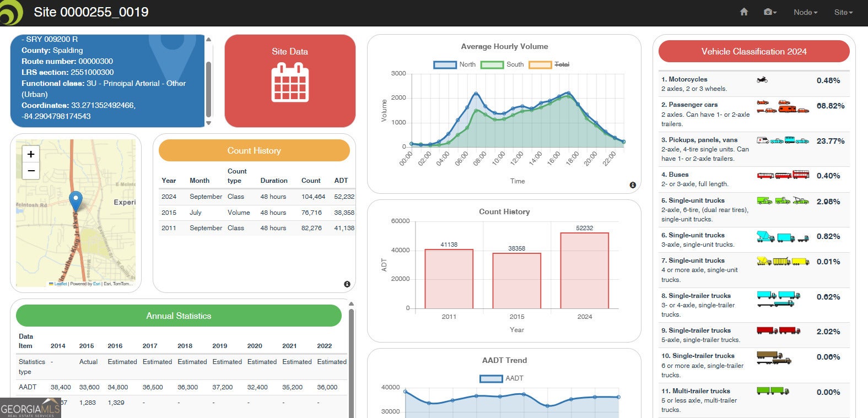868x418 pixels.
Task: Click the Count History orange header
Action: (x=254, y=150)
